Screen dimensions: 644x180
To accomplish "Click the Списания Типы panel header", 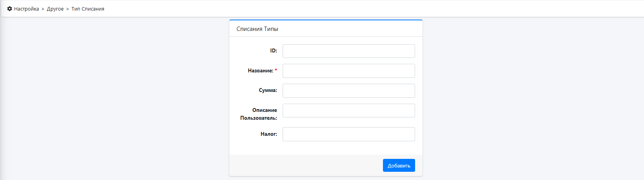I will [x=326, y=29].
